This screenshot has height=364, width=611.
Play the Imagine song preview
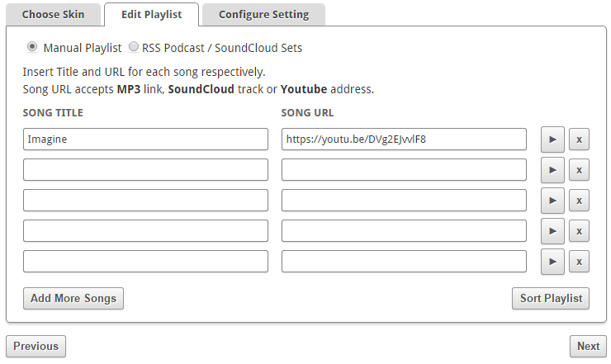point(552,139)
